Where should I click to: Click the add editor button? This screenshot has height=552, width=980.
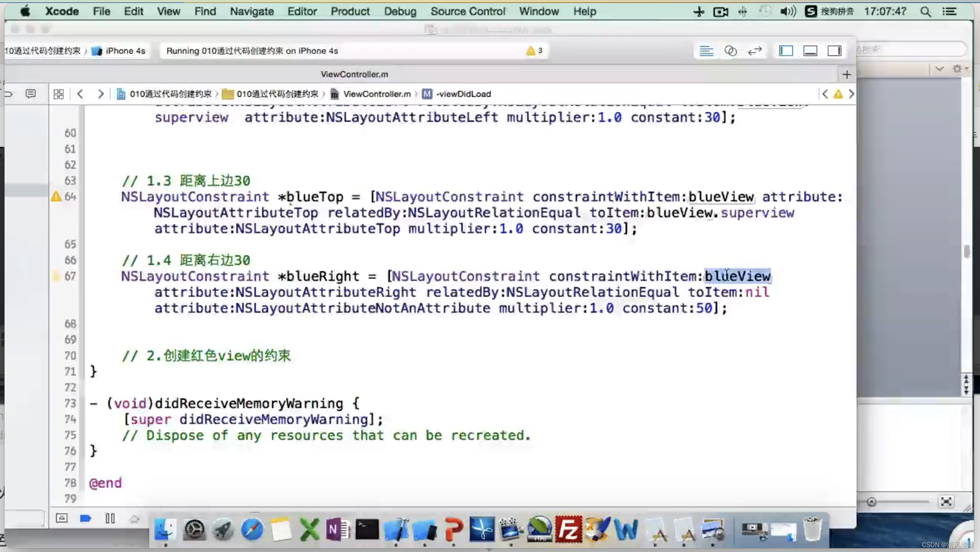tap(847, 74)
